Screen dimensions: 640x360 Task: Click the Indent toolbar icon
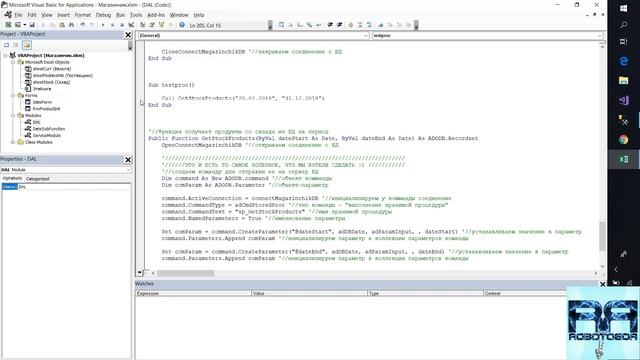click(330, 25)
